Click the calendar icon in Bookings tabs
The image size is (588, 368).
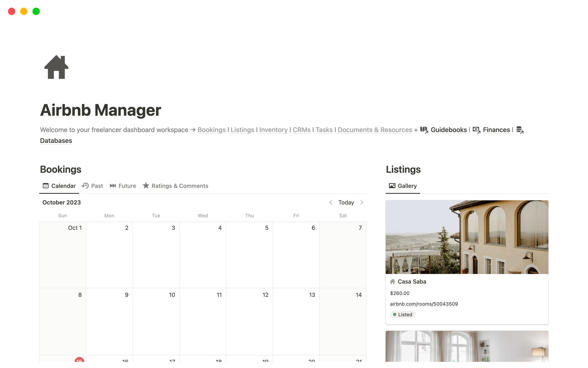(x=46, y=186)
